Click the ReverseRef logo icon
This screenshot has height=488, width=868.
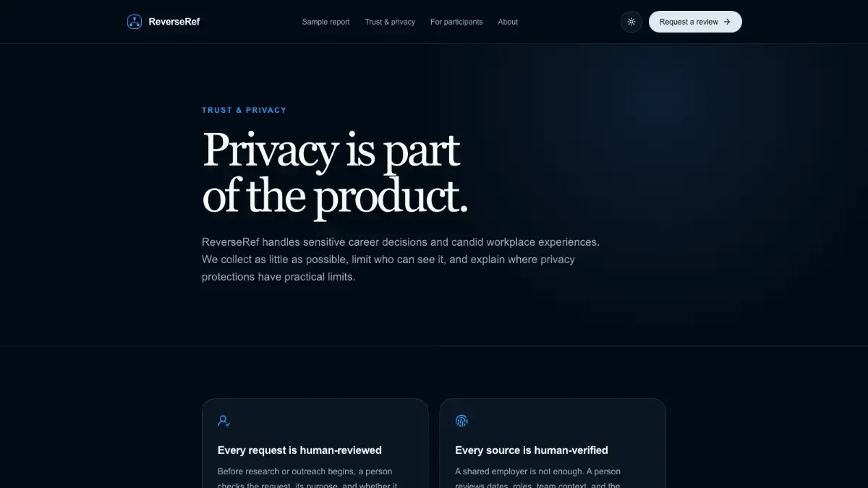tap(135, 22)
